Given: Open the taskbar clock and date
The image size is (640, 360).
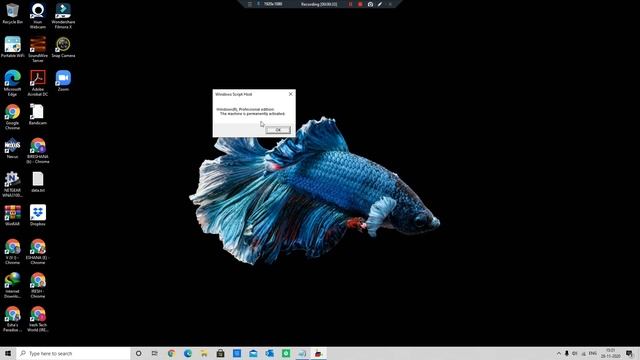Looking at the screenshot, I should coord(611,353).
